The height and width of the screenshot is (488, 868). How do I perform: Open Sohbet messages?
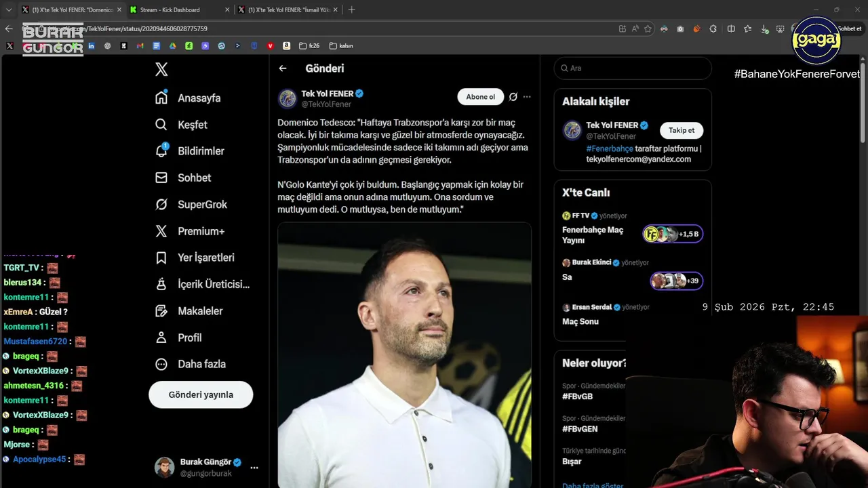[x=183, y=178]
